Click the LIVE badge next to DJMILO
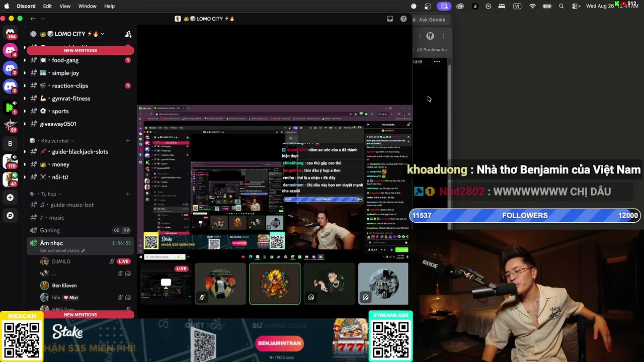The image size is (644, 362). (x=124, y=261)
